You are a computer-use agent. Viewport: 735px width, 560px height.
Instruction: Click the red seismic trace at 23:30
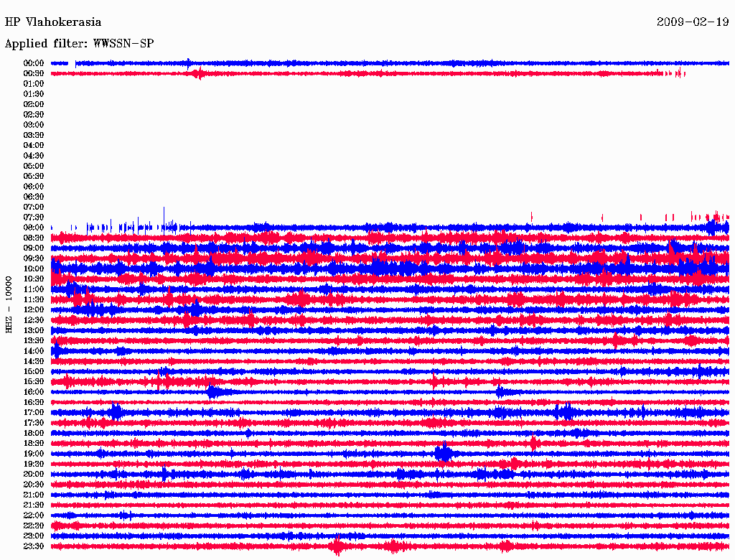click(390, 546)
